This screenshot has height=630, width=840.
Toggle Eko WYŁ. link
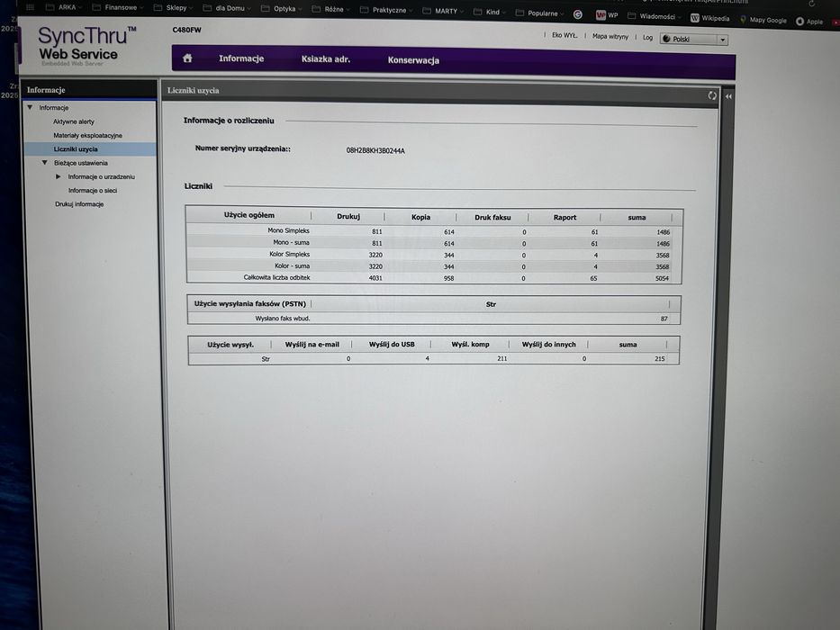coord(565,35)
